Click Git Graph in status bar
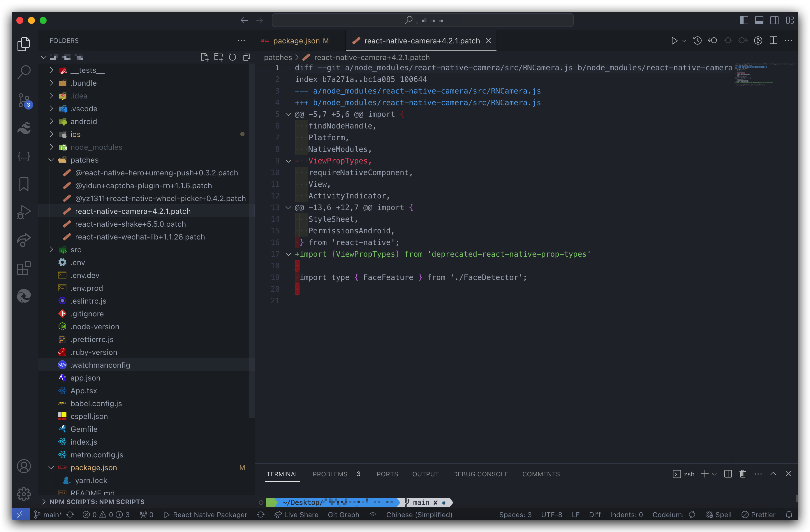This screenshot has height=532, width=810. pos(344,515)
